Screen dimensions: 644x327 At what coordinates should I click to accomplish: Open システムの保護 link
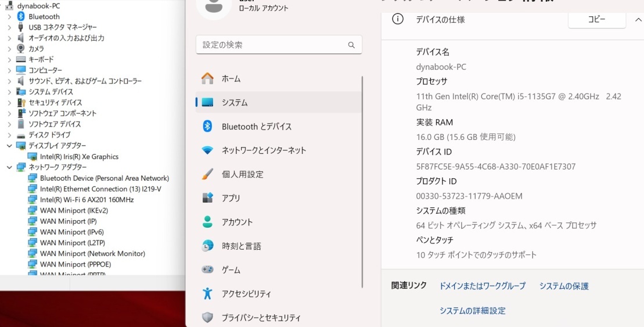pyautogui.click(x=564, y=286)
